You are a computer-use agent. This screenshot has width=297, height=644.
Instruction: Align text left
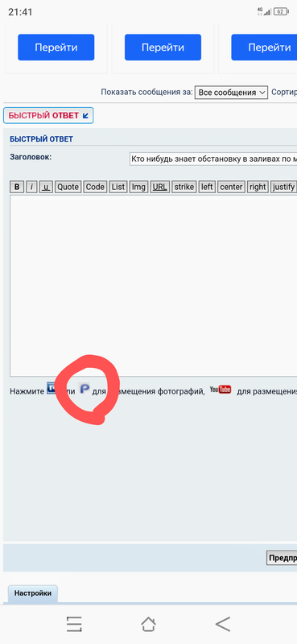[207, 187]
